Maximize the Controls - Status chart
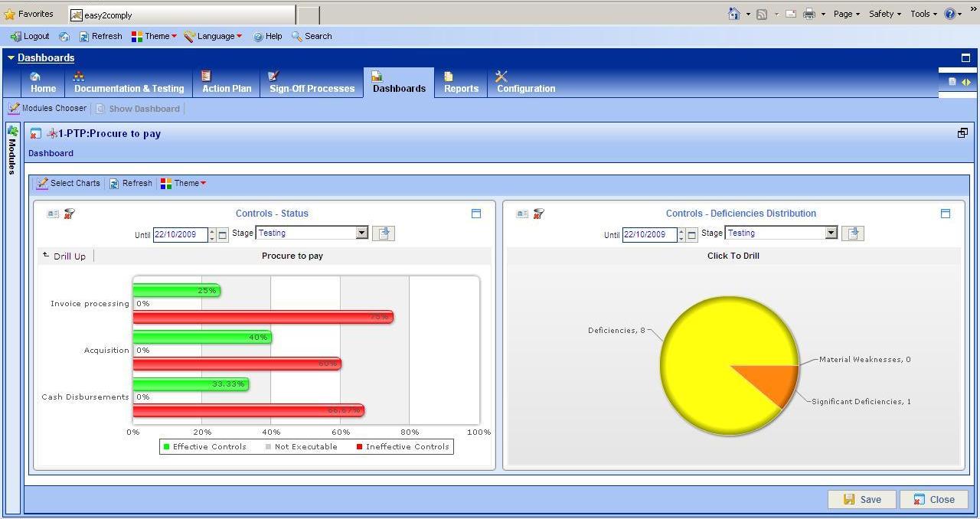The image size is (980, 519). 476,214
